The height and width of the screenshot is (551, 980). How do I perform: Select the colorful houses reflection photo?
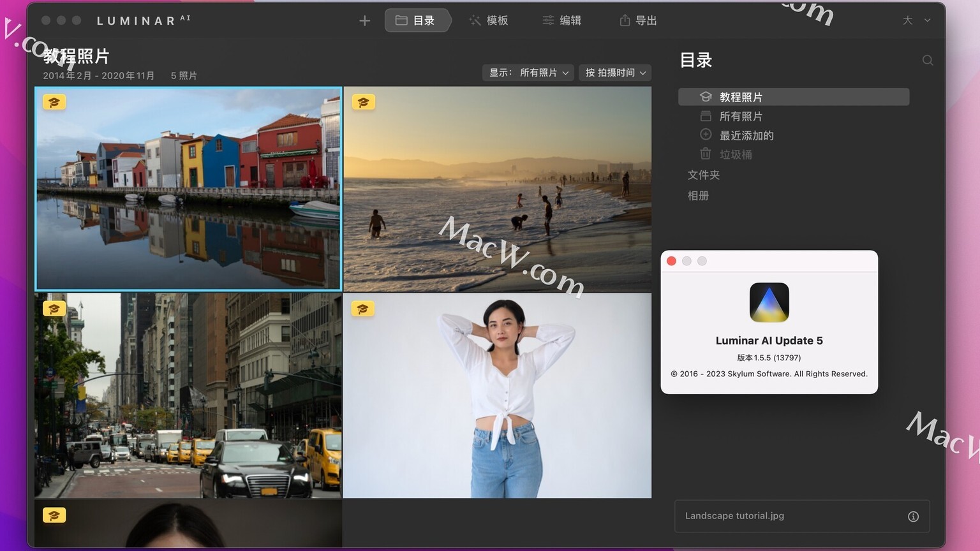(188, 189)
